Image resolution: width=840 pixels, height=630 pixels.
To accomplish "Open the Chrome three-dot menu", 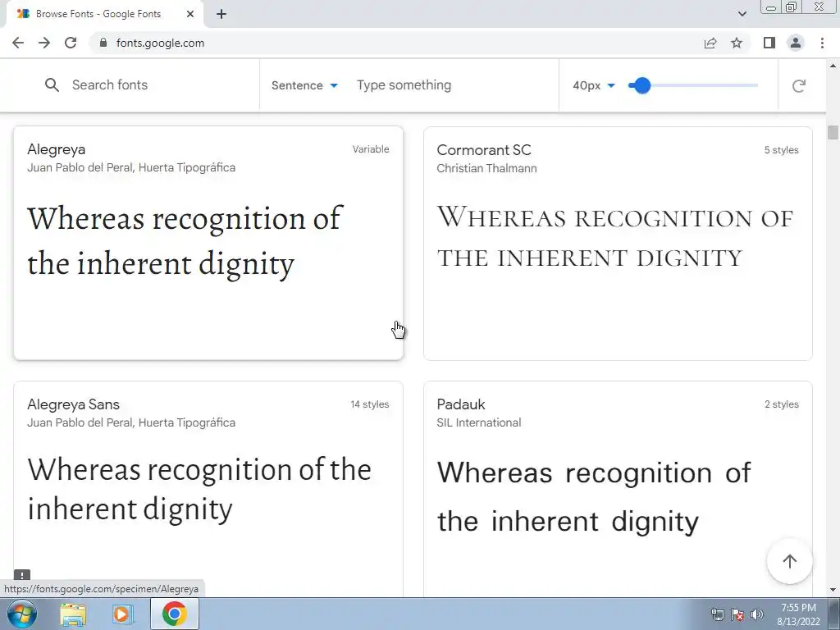I will (x=822, y=43).
